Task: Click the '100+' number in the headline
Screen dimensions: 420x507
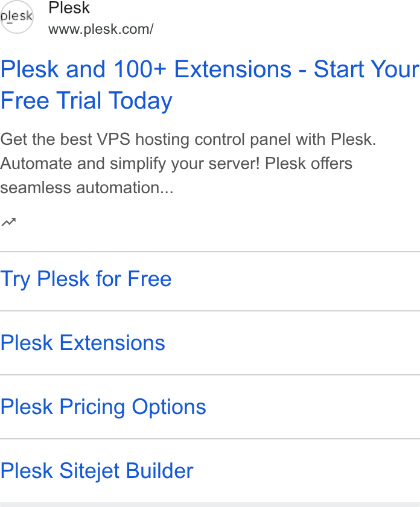Action: point(140,69)
